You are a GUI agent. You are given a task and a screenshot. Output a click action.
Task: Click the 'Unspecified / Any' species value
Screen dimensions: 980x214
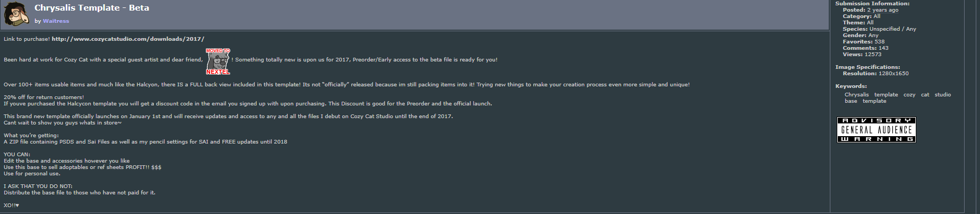(892, 29)
